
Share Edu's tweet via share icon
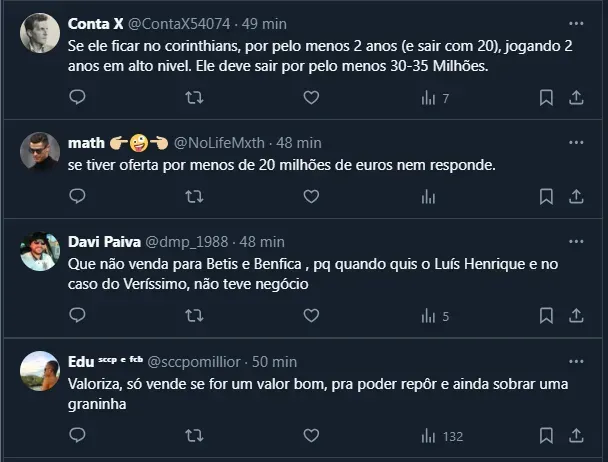(x=576, y=435)
